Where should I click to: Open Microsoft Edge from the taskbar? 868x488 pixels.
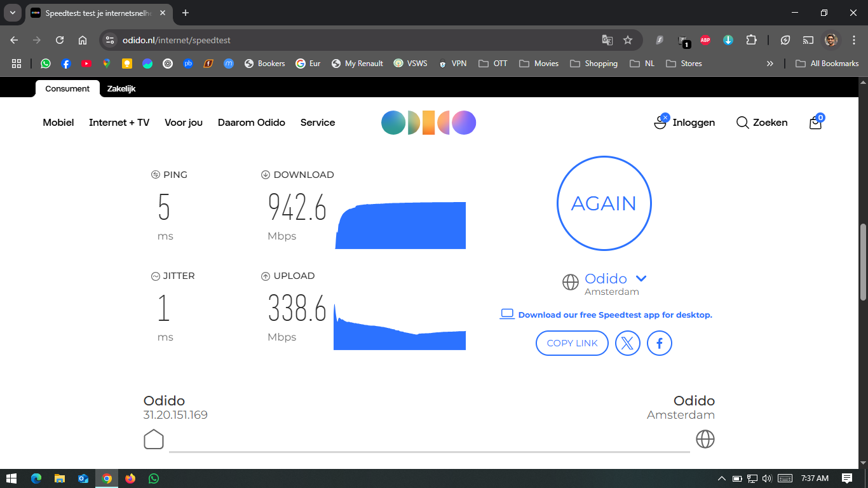pos(36,478)
